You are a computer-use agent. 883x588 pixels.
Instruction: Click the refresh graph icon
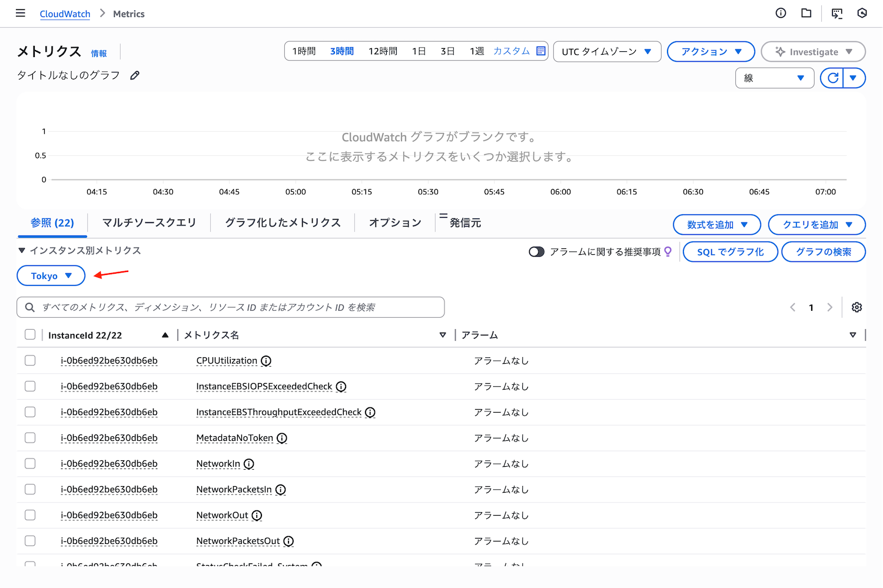click(x=832, y=78)
